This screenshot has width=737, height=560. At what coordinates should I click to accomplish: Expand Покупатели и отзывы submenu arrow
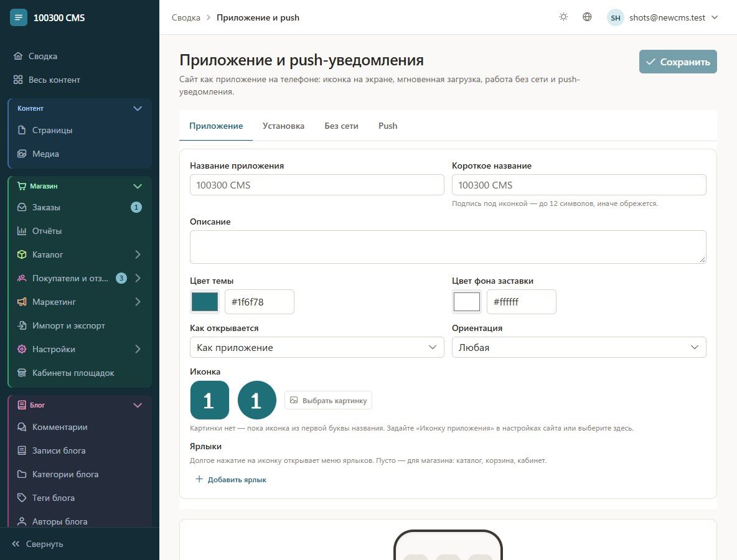[138, 278]
